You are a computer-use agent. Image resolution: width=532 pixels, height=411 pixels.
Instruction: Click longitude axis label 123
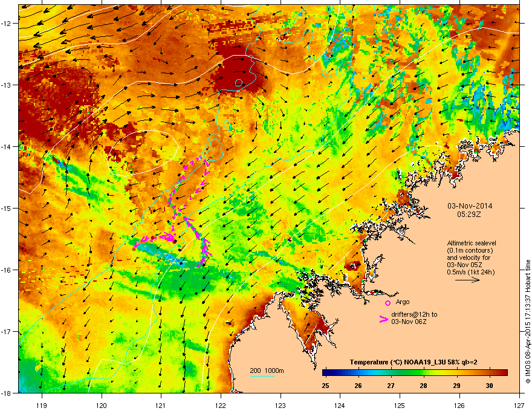(x=281, y=405)
